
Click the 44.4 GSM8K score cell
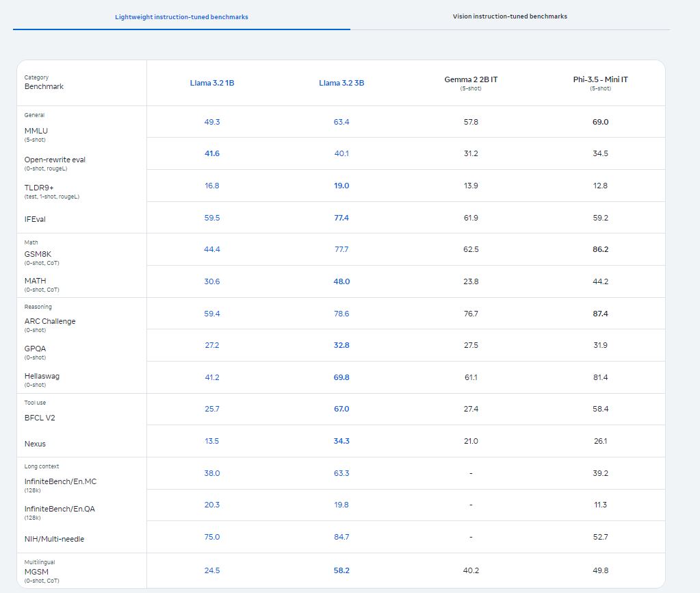pyautogui.click(x=212, y=249)
